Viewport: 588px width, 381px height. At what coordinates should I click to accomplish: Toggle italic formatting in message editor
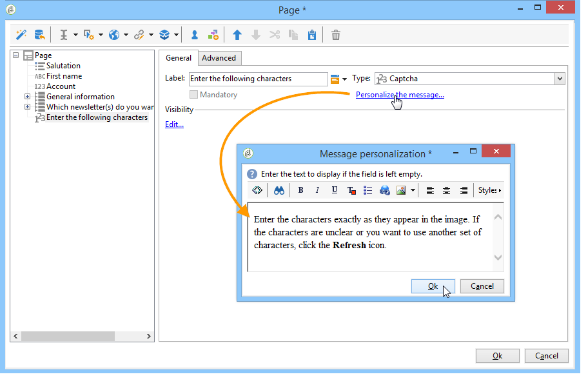(x=317, y=190)
